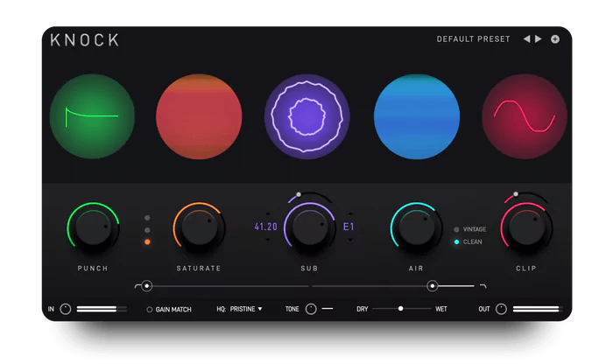The height and width of the screenshot is (364, 613).
Task: Click the SATURATE label
Action: click(x=199, y=269)
